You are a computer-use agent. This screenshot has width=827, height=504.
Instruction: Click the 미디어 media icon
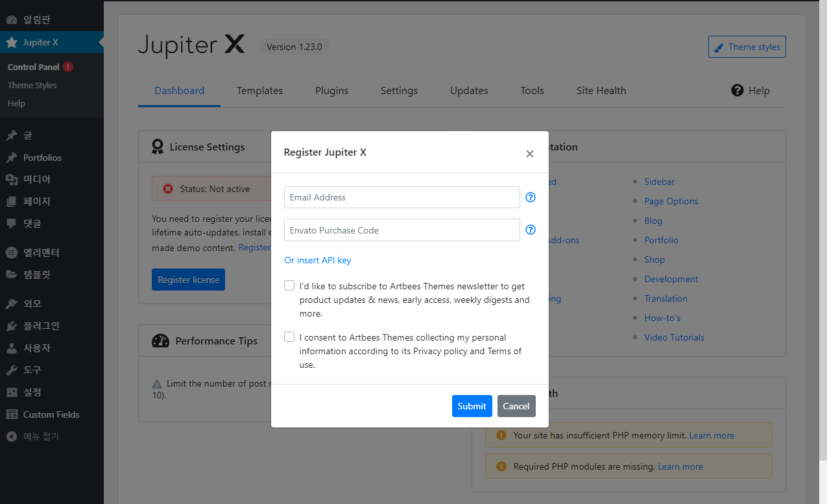pyautogui.click(x=12, y=180)
